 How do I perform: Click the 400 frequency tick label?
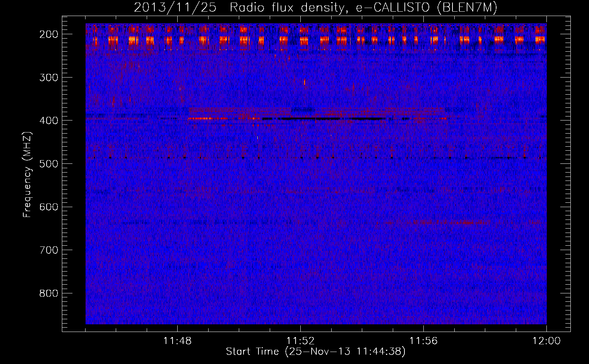pos(49,120)
